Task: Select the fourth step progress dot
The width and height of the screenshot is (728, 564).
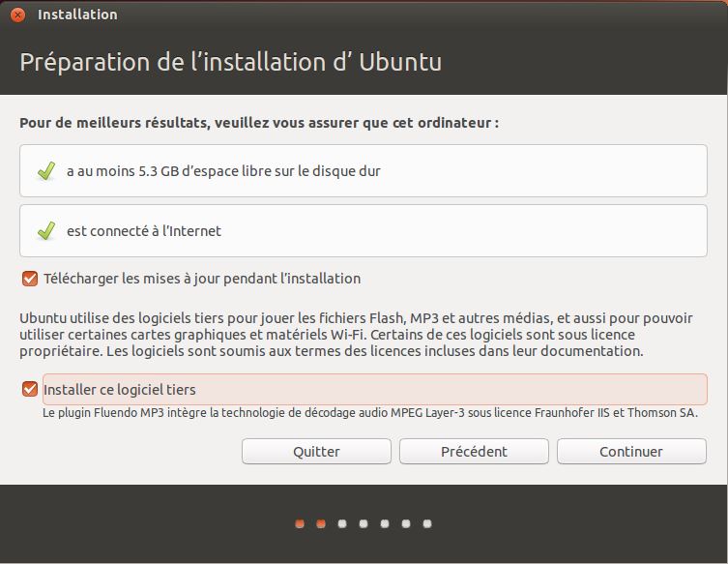Action: point(364,524)
